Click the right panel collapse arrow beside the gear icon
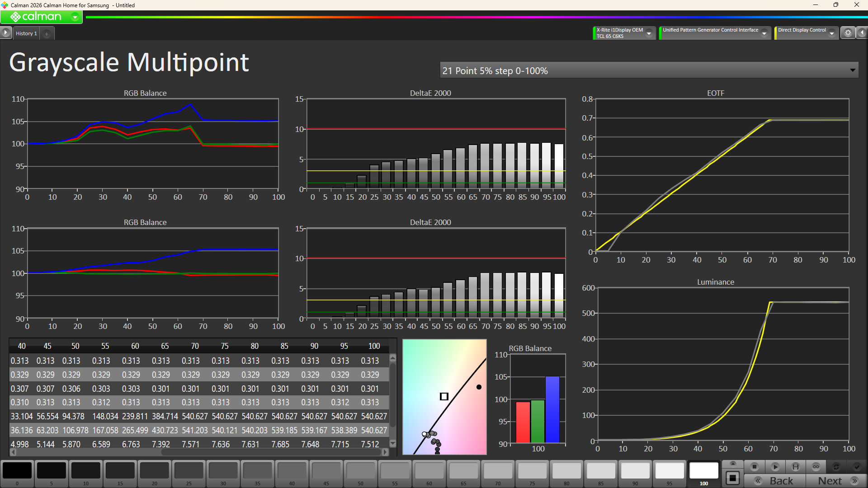868x488 pixels. pos(862,33)
